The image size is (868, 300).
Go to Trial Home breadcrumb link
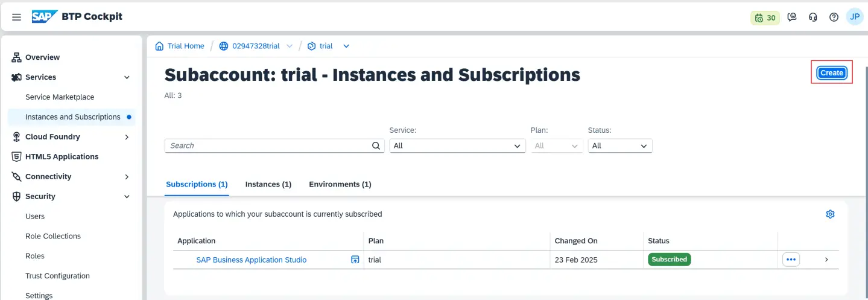tap(186, 46)
